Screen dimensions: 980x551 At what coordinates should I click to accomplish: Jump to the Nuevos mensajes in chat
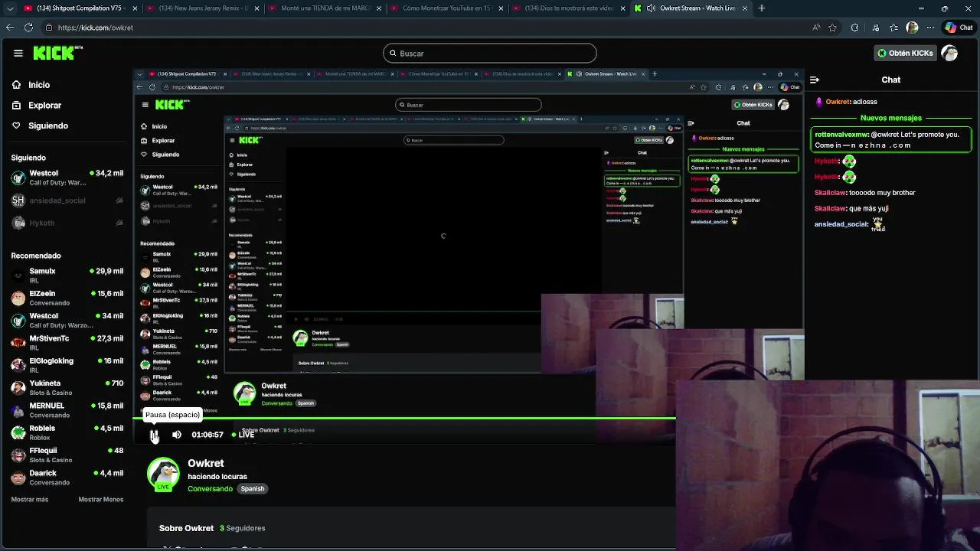(891, 118)
